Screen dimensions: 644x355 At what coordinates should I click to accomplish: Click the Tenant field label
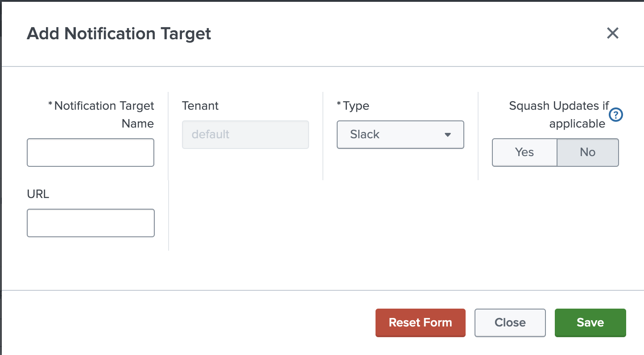[200, 106]
